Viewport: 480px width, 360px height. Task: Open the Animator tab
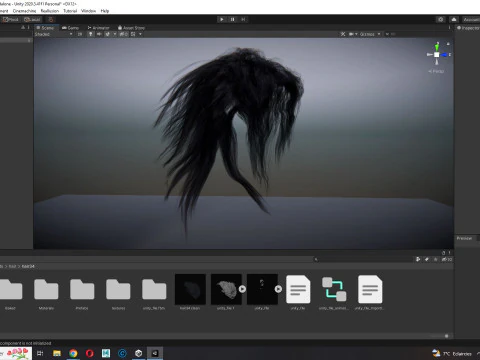pos(98,28)
